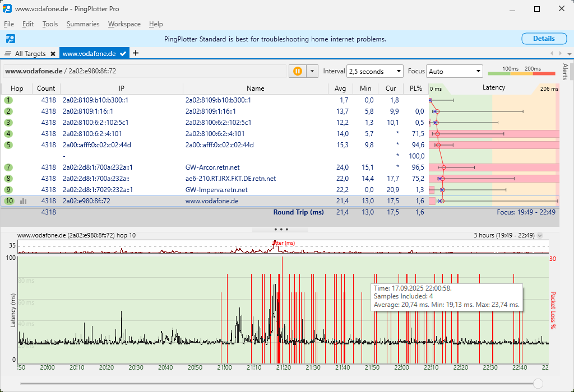Click the 100ms 200ms latency color legend
The image size is (574, 392).
click(x=522, y=71)
